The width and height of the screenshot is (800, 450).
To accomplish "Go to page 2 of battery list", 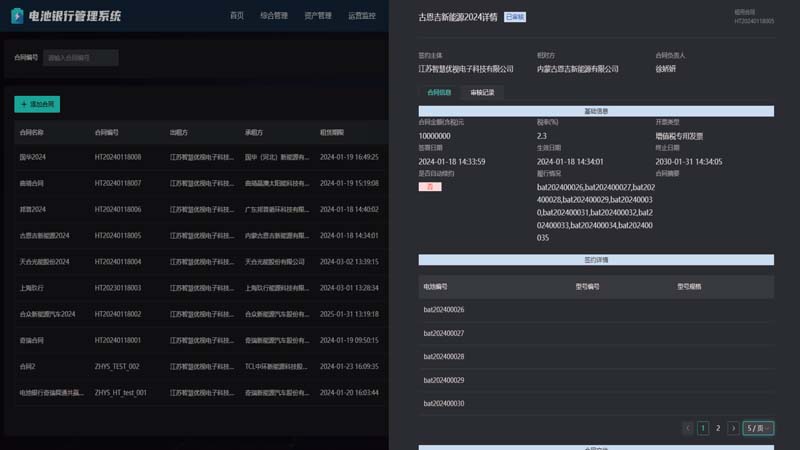I will tap(718, 428).
